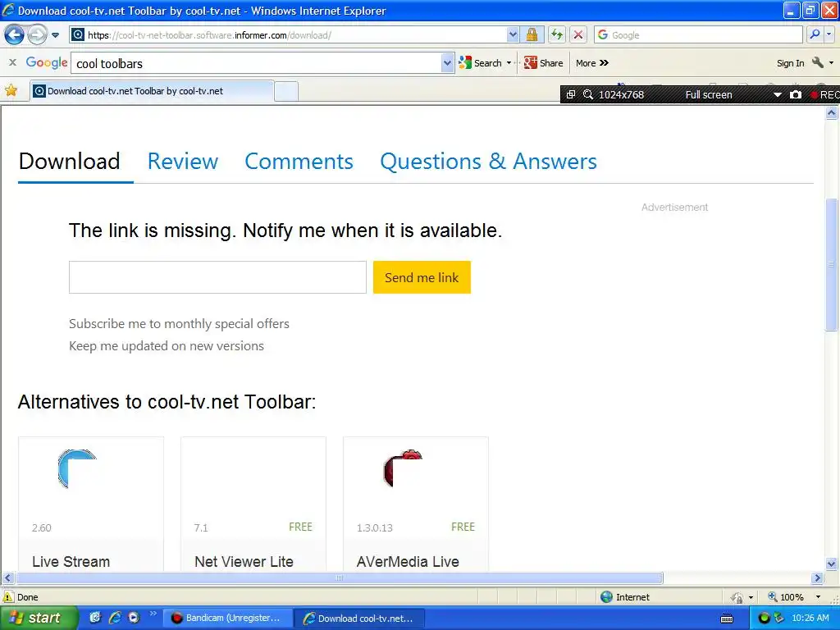Image resolution: width=840 pixels, height=630 pixels.
Task: Click the AVerMedia Live title link
Action: (x=408, y=561)
